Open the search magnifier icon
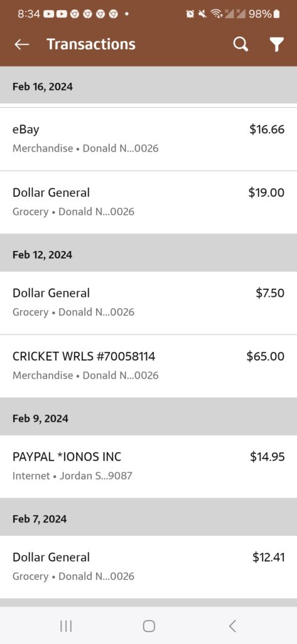 tap(240, 45)
